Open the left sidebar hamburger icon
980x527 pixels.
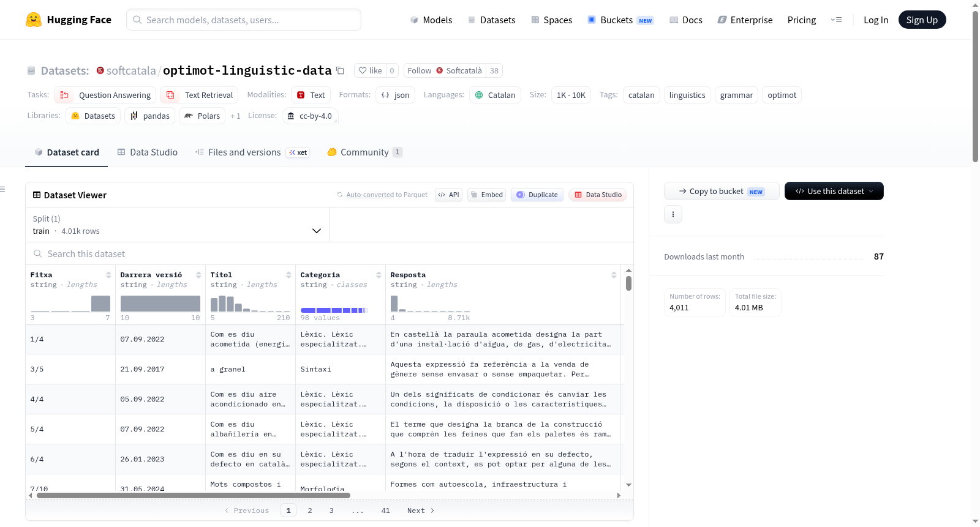[2, 189]
